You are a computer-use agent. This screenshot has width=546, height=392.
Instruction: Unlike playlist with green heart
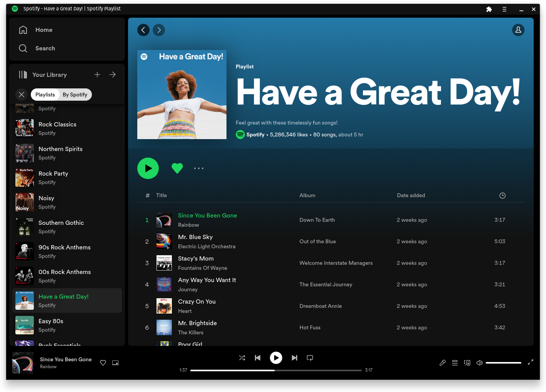click(x=177, y=168)
